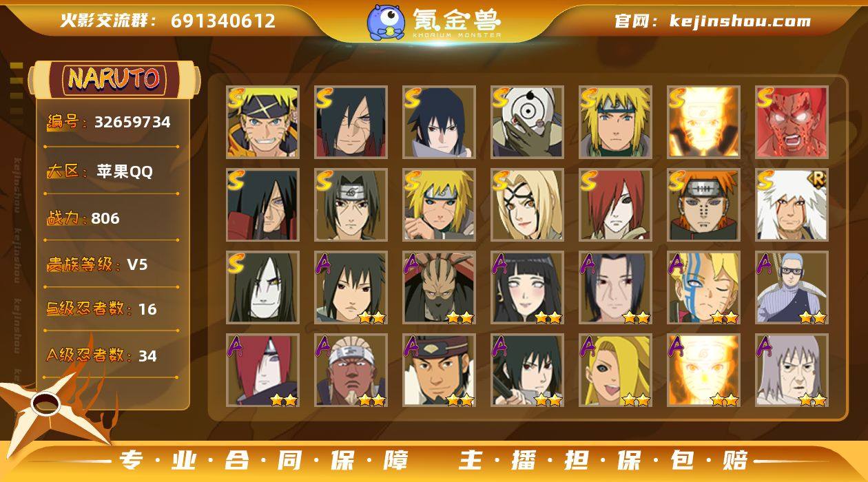This screenshot has height=482, width=868.
Task: Click the QQ group number 691340612
Action: coord(223,21)
